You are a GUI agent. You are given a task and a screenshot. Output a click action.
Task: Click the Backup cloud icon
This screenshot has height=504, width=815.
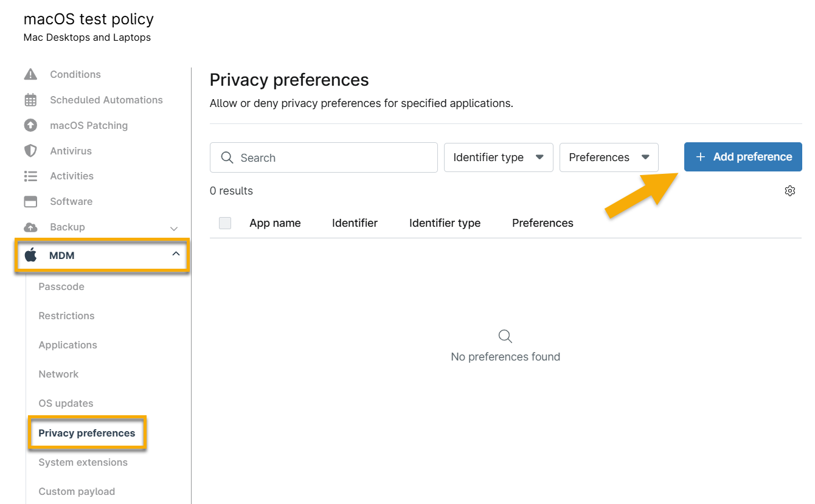(30, 227)
